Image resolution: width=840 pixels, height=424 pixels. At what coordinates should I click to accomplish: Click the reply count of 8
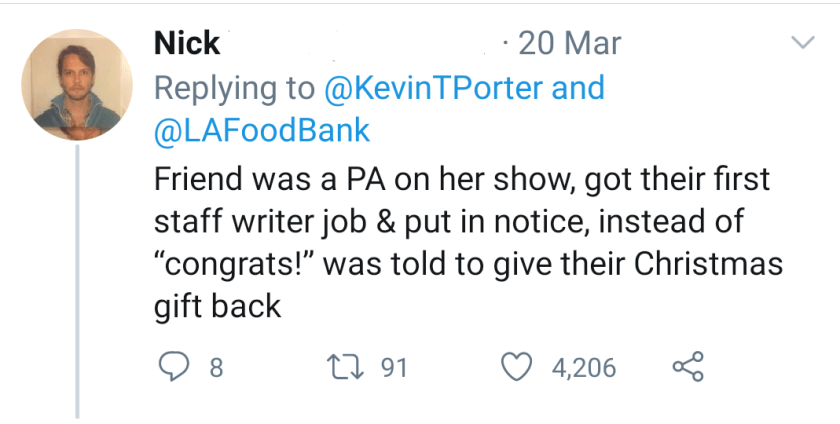215,368
